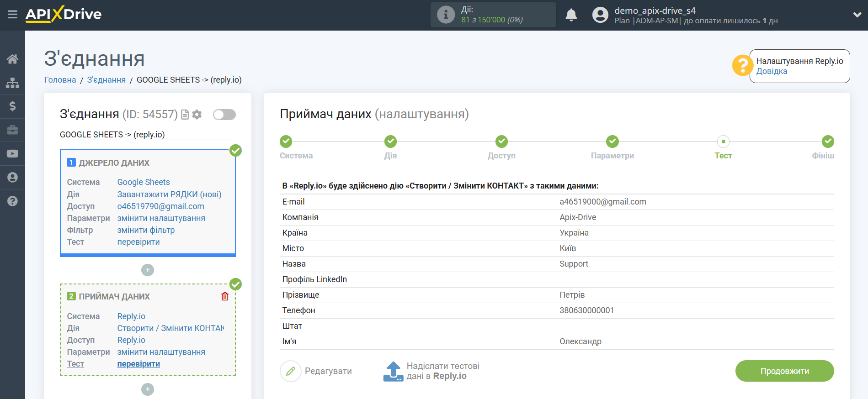
Task: Open the З'єднання breadcrumb link
Action: coord(107,80)
